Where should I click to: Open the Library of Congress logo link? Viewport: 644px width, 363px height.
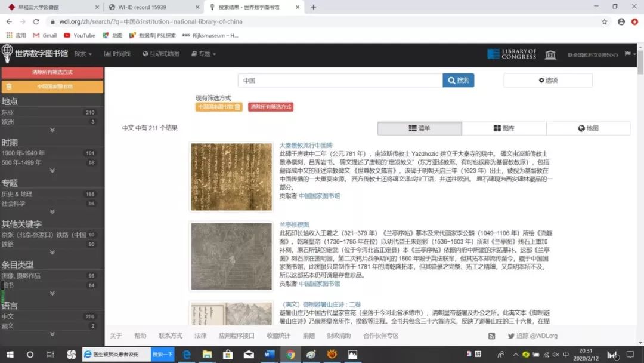[512, 54]
